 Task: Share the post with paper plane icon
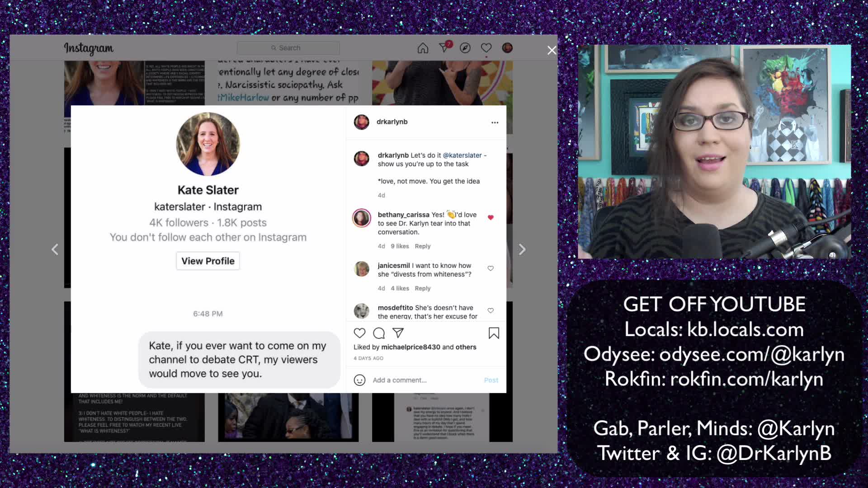click(x=397, y=333)
